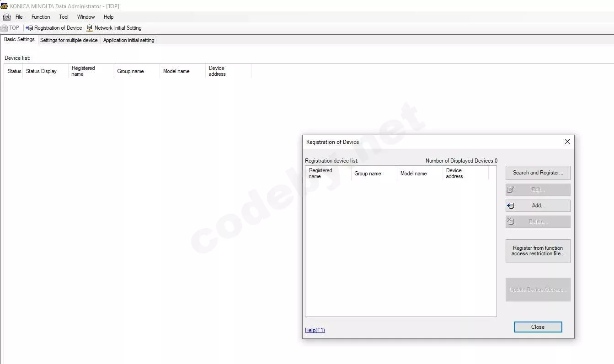Click Device address header in Registration dialog

[x=465, y=174]
